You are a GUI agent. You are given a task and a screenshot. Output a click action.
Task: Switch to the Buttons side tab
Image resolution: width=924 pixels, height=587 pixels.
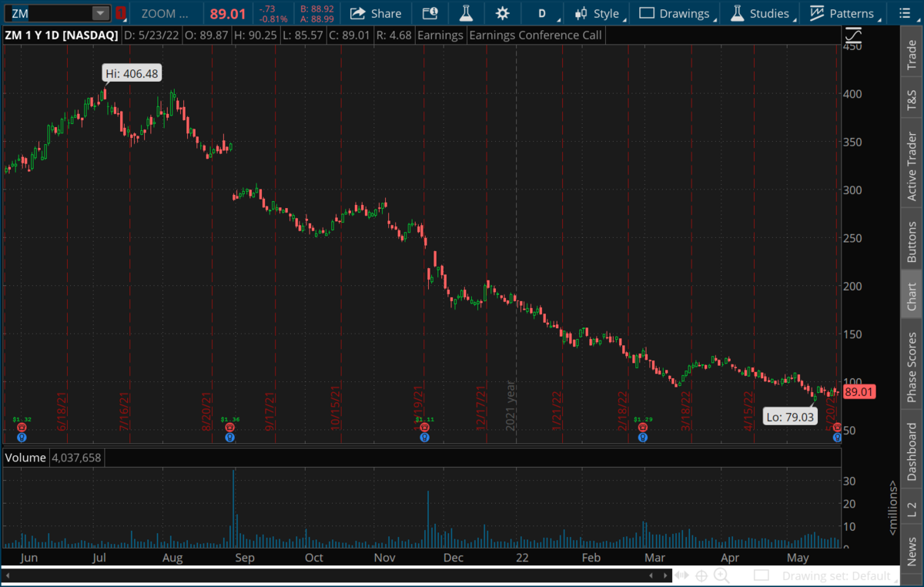point(912,239)
